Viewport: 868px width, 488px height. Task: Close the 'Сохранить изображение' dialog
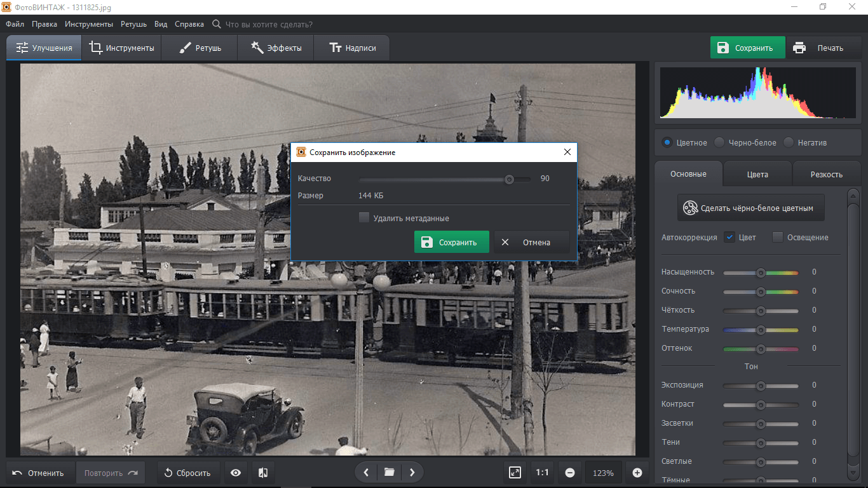(x=567, y=152)
